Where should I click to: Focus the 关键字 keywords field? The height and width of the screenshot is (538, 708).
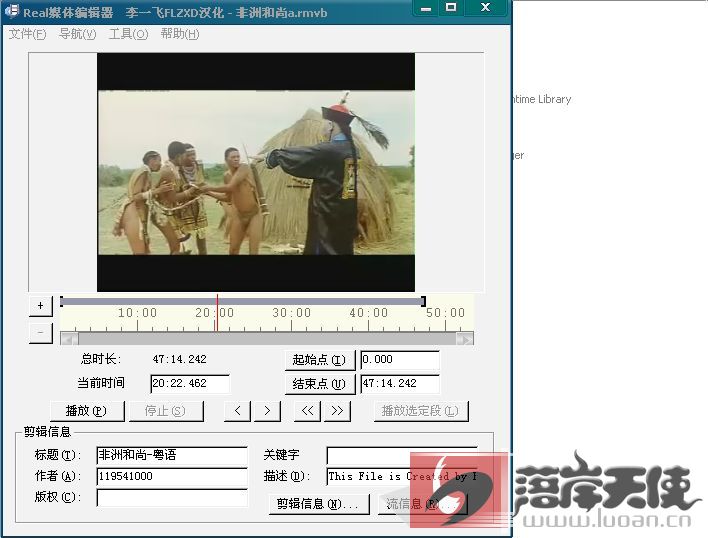[402, 455]
